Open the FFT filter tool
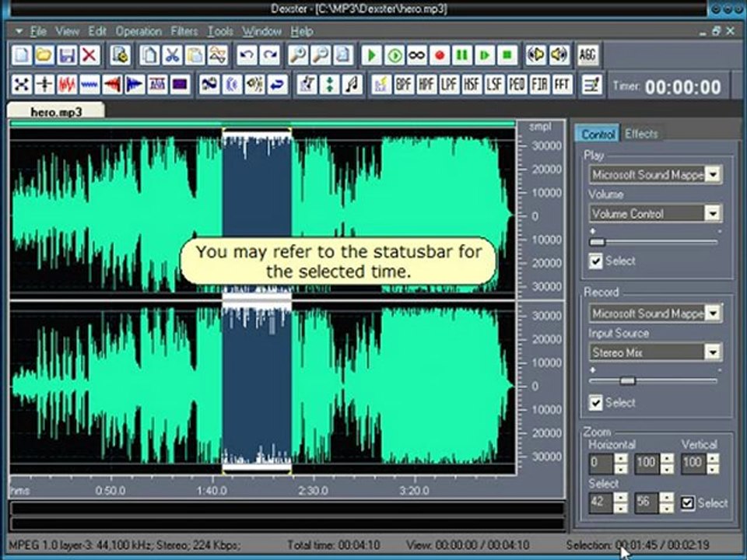Image resolution: width=747 pixels, height=560 pixels. tap(563, 85)
